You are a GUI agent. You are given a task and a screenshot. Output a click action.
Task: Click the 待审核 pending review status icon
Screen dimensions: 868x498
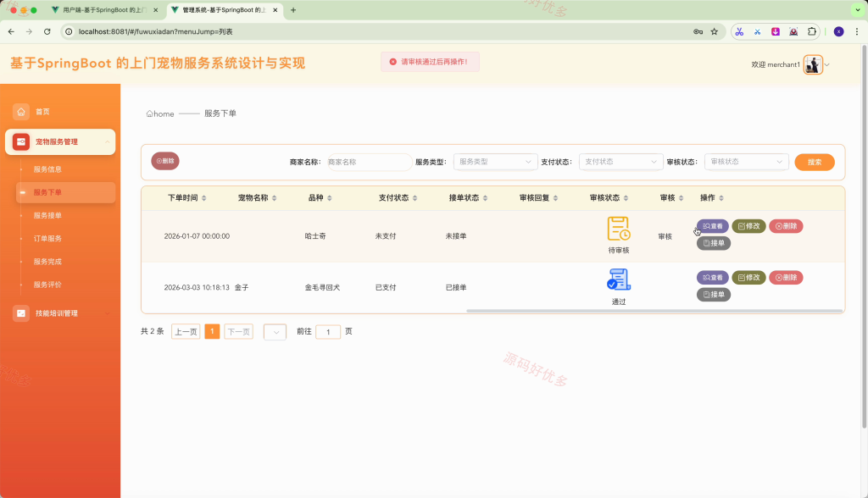618,229
